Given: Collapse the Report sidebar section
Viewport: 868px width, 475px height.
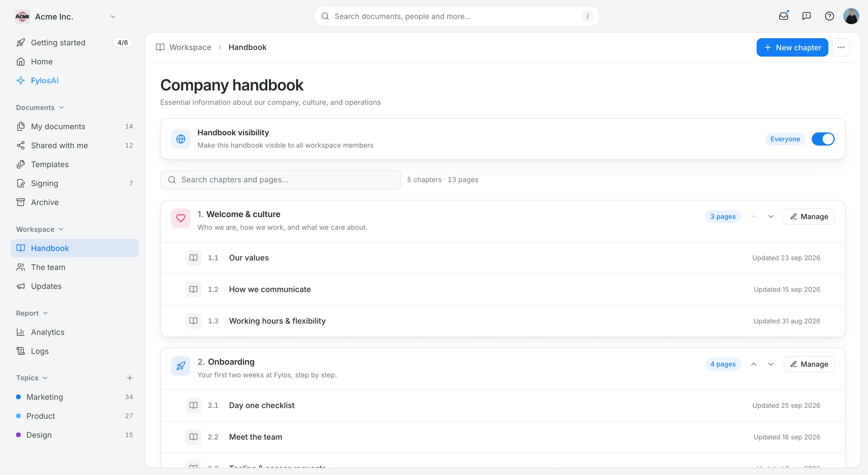Looking at the screenshot, I should click(x=32, y=313).
